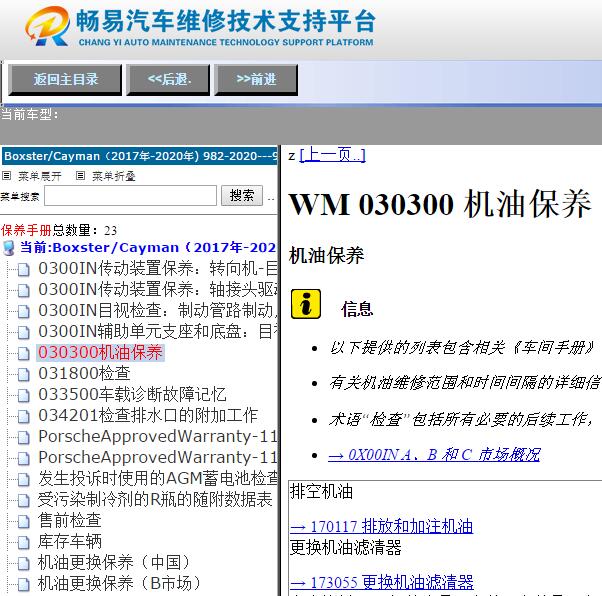Click the yellow information icon
This screenshot has width=602, height=596.
[x=306, y=304]
